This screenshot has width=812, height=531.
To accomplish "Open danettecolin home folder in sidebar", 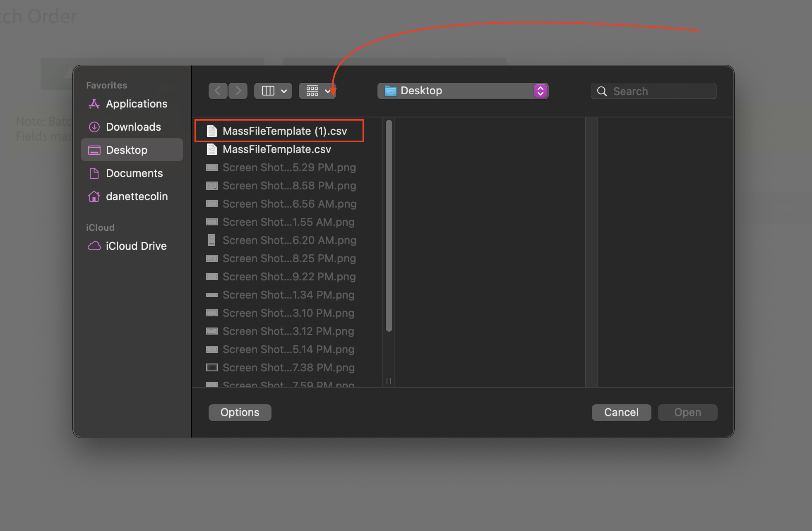I will click(x=132, y=196).
